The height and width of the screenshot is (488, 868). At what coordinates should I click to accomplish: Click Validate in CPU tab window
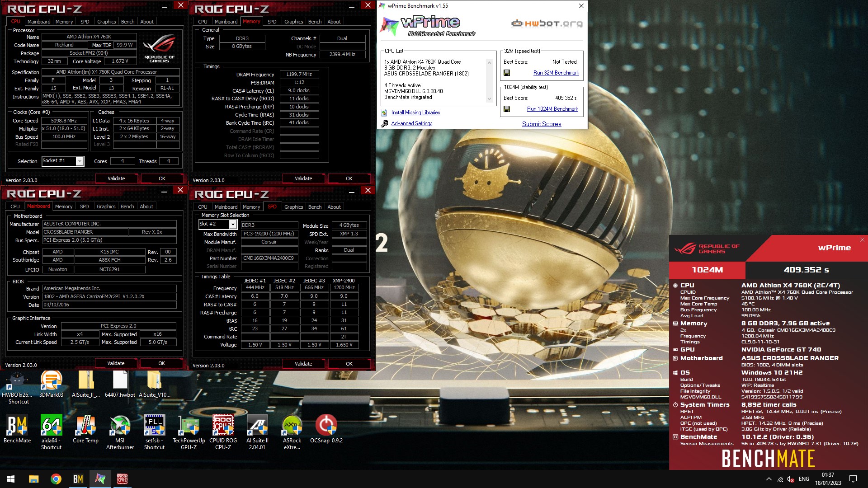pyautogui.click(x=116, y=178)
